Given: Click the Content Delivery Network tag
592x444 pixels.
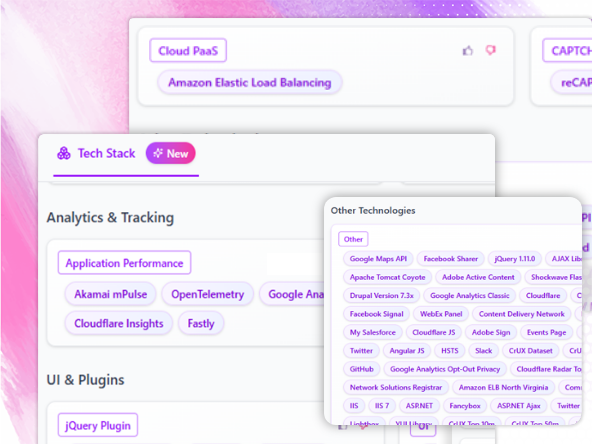Looking at the screenshot, I should point(521,314).
